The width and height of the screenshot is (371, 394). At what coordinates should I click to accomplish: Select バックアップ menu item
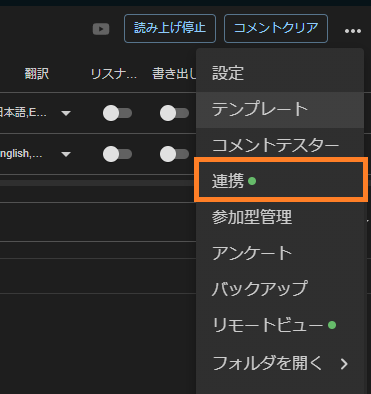point(280,289)
